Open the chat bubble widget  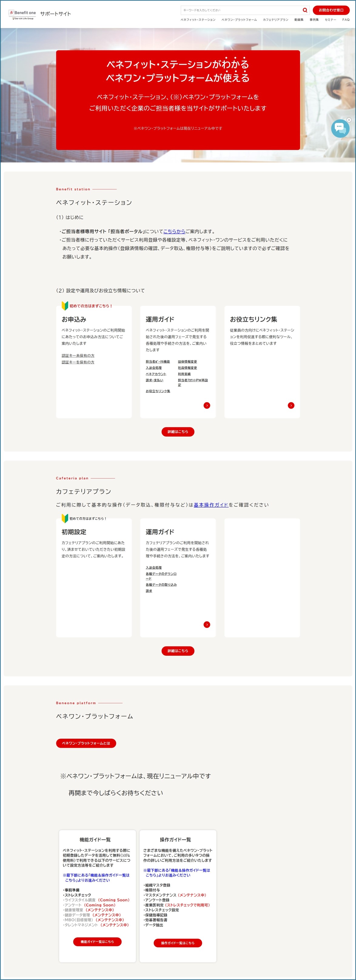(x=340, y=129)
